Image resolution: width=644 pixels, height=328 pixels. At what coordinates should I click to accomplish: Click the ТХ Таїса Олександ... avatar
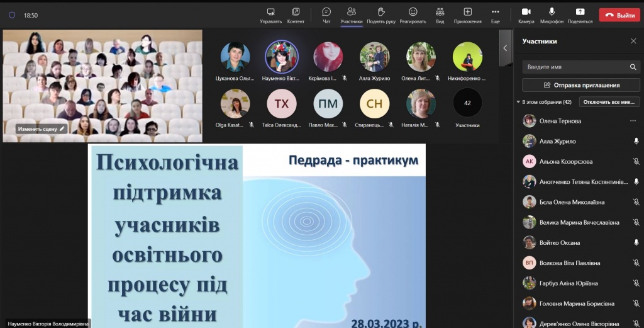point(281,104)
